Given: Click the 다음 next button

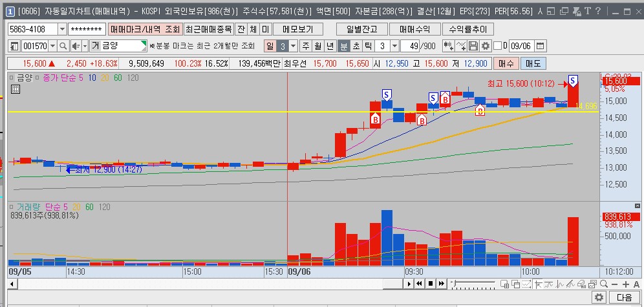Looking at the screenshot, I should 625,297.
